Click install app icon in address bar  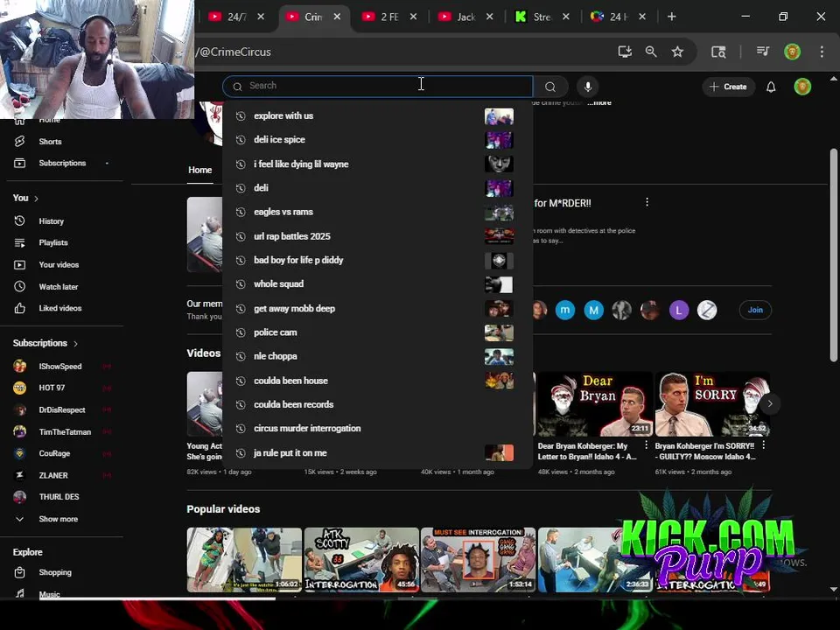click(625, 52)
